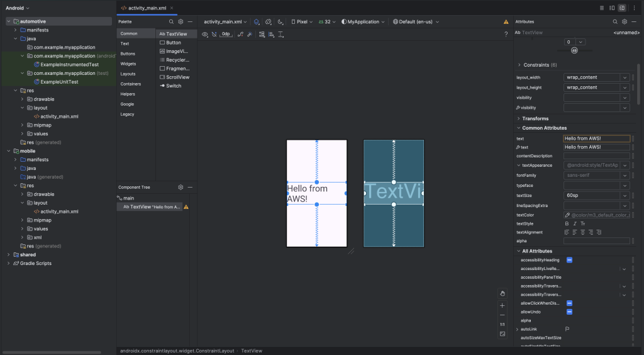644x355 pixels.
Task: Open Component Tree settings gear
Action: (180, 188)
